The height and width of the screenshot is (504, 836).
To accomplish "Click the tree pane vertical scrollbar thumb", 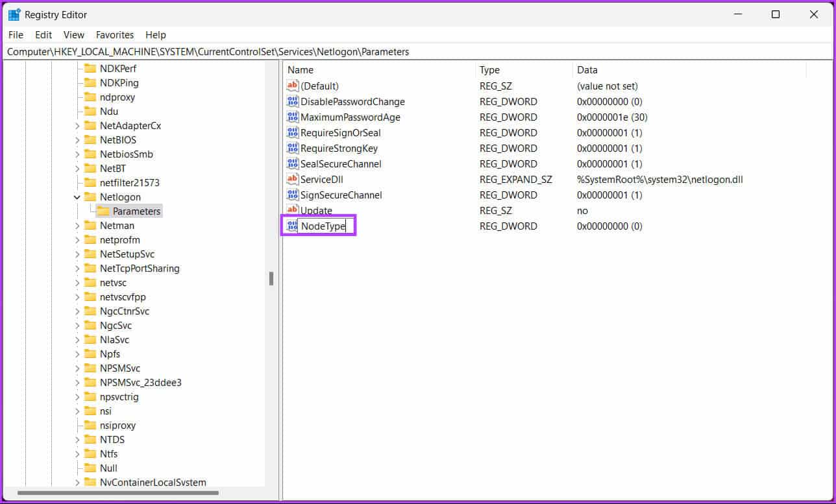I will (271, 278).
